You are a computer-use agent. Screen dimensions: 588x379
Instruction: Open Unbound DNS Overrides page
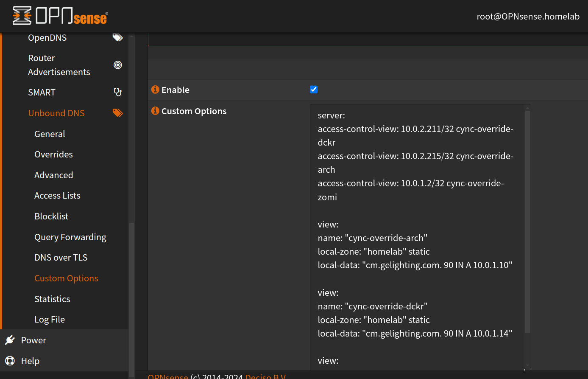pyautogui.click(x=53, y=154)
